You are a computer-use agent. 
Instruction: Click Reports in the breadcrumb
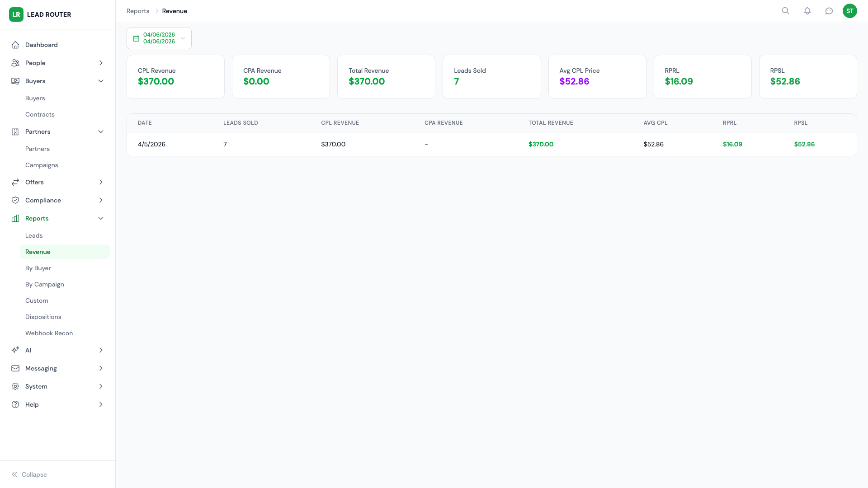click(x=137, y=11)
